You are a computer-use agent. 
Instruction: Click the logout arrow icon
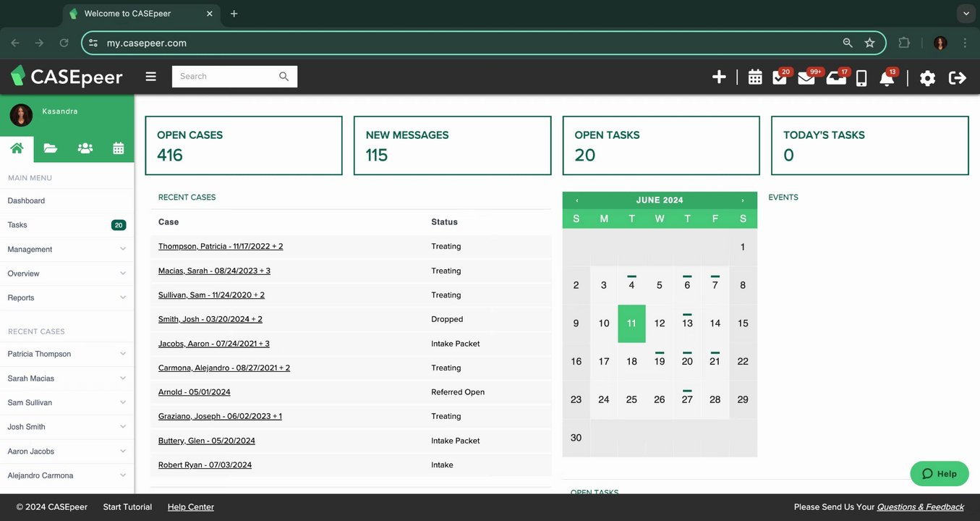click(x=958, y=77)
